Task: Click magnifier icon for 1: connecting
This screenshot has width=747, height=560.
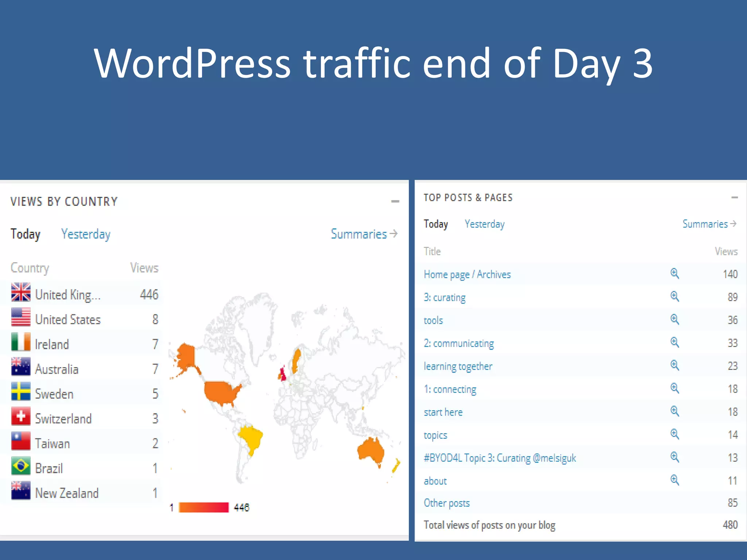Action: point(674,388)
